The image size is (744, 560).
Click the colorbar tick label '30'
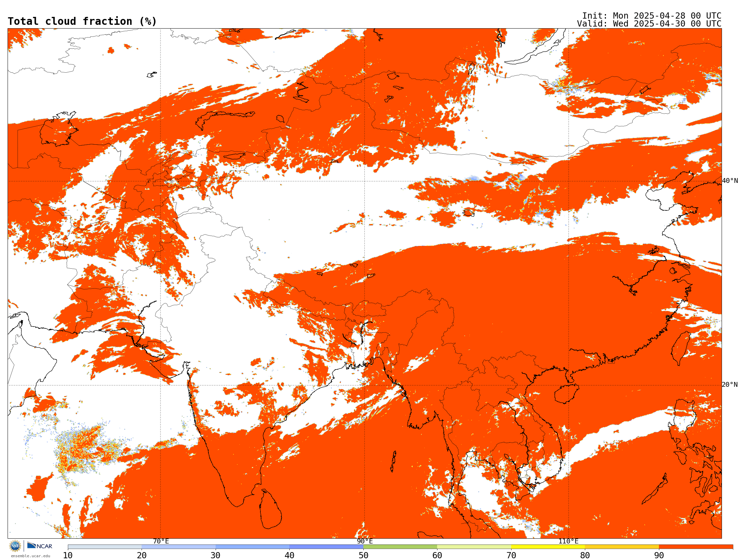(x=216, y=556)
